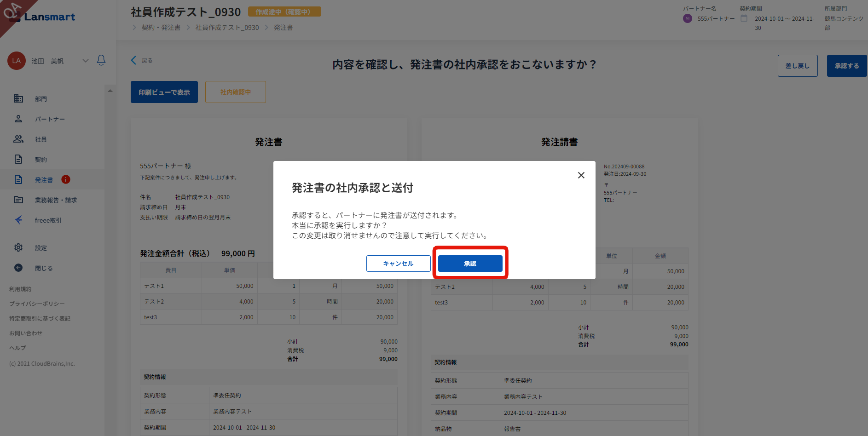868x436 pixels.
Task: Open 部門 via the building icon
Action: coord(18,98)
